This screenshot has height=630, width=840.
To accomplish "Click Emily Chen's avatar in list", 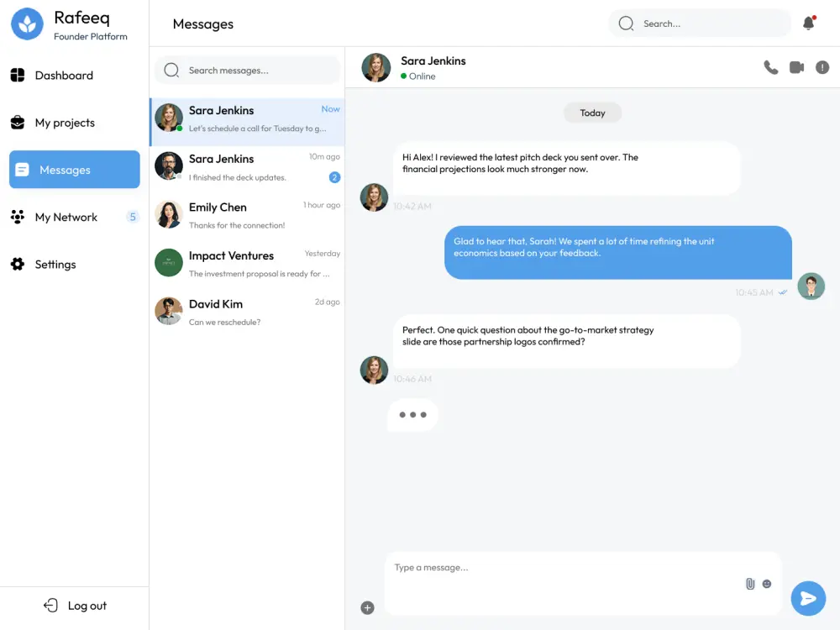I will (169, 214).
